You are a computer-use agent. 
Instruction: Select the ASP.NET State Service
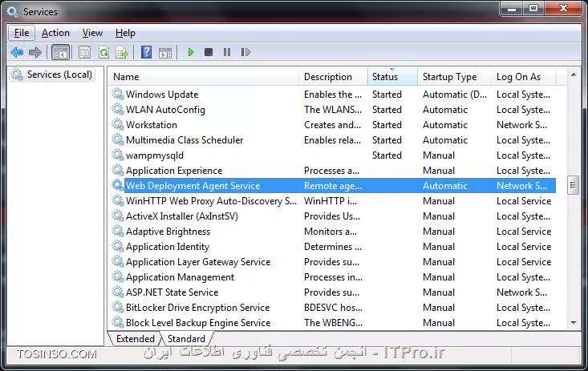pos(332,292)
